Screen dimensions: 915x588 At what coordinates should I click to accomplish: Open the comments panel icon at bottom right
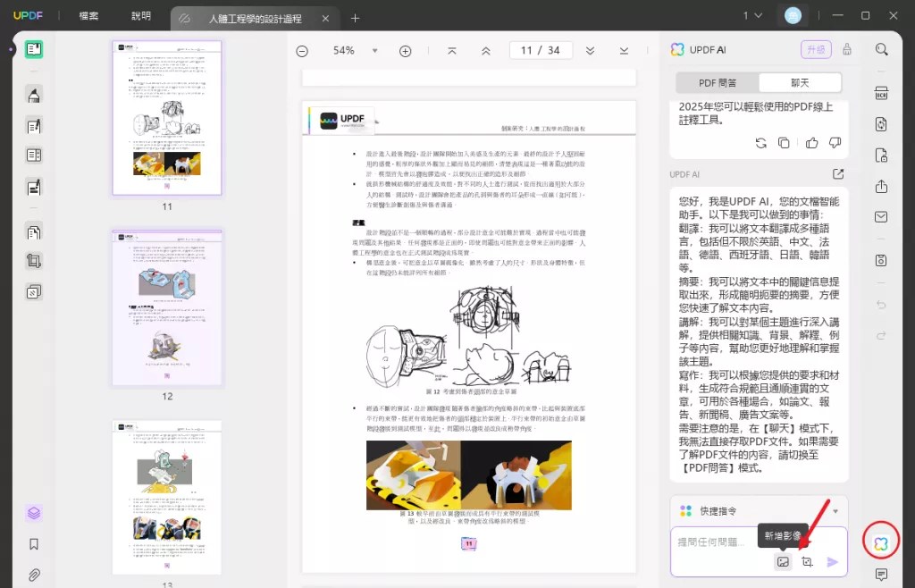coord(881,575)
